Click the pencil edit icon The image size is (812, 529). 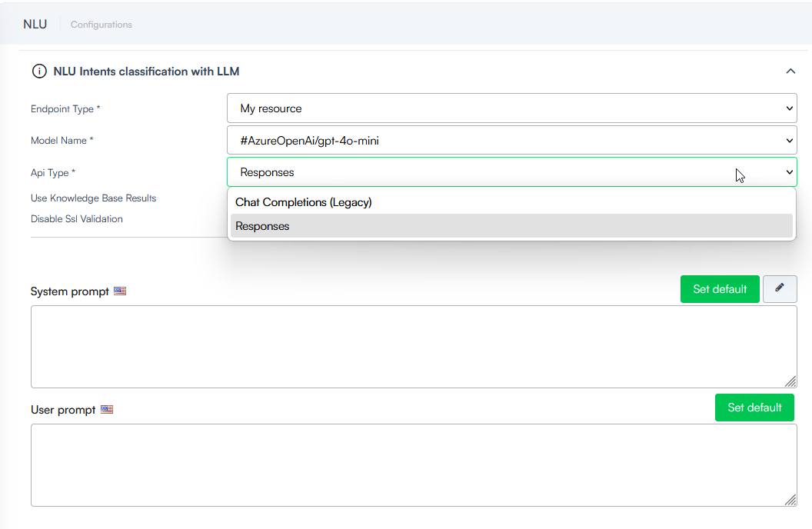click(780, 288)
